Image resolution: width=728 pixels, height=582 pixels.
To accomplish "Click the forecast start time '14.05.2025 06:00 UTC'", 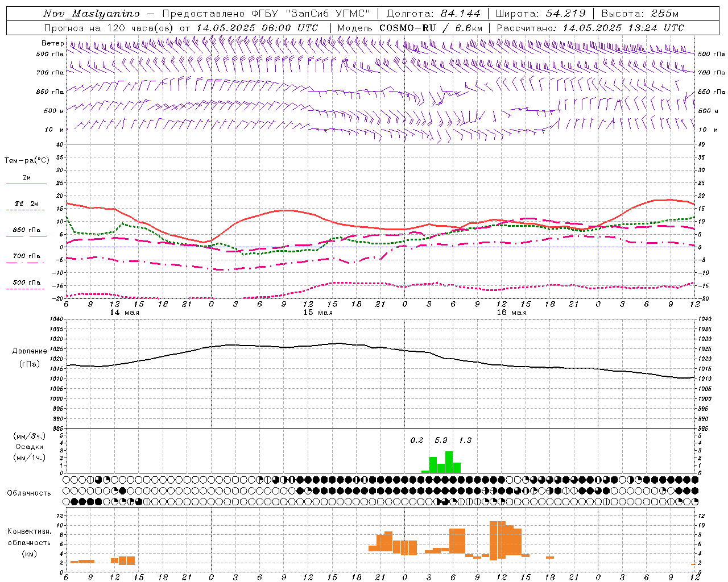I will pos(257,28).
